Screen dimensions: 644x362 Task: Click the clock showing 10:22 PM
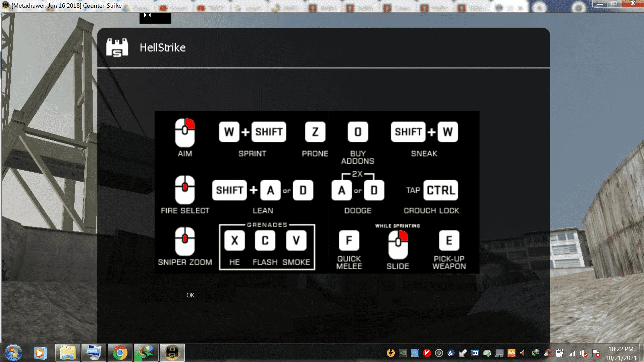coord(621,349)
